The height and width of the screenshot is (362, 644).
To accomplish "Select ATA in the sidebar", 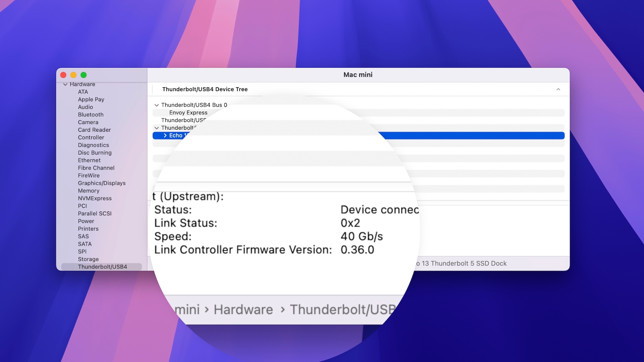I will click(x=83, y=92).
